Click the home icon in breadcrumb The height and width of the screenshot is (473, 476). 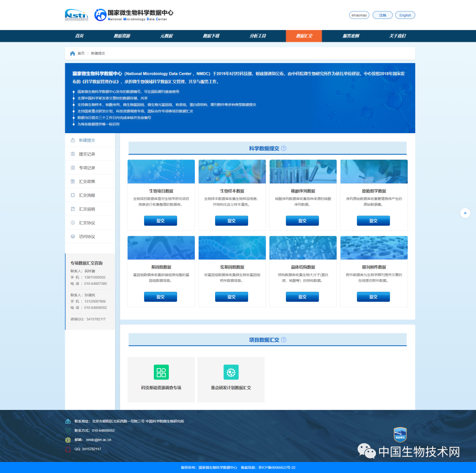tap(72, 53)
